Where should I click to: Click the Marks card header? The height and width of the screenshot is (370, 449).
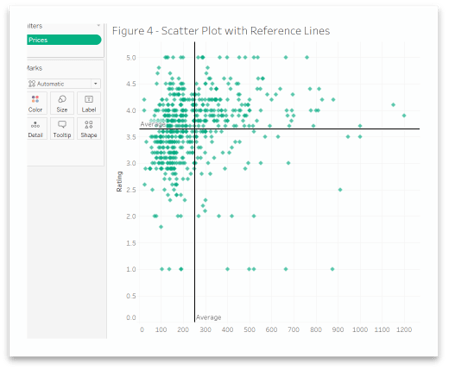click(x=34, y=68)
